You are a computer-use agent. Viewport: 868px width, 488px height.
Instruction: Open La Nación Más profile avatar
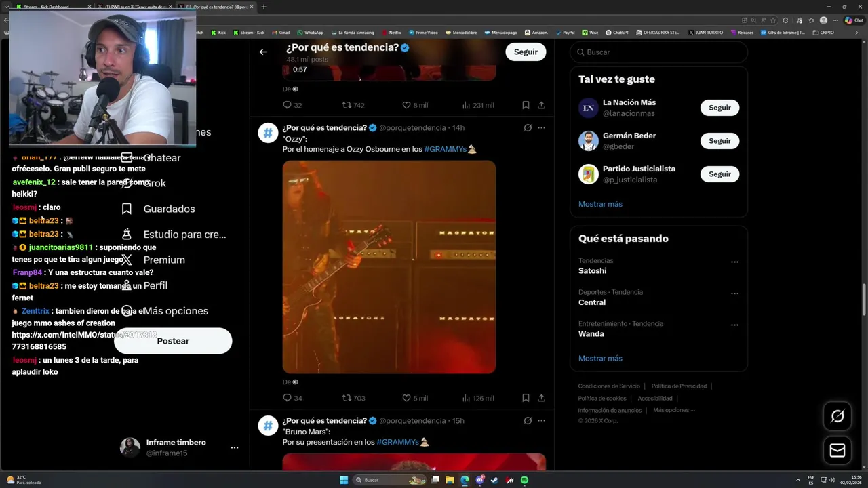point(588,108)
